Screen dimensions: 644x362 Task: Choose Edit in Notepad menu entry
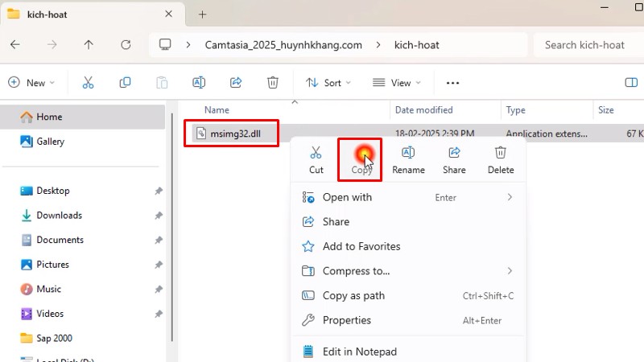[359, 352]
